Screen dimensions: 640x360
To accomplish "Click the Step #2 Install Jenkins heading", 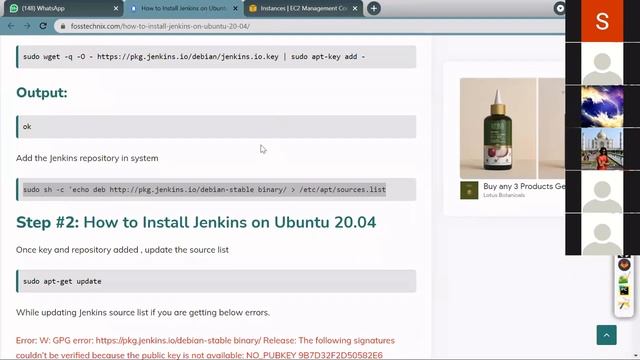I will tap(196, 222).
